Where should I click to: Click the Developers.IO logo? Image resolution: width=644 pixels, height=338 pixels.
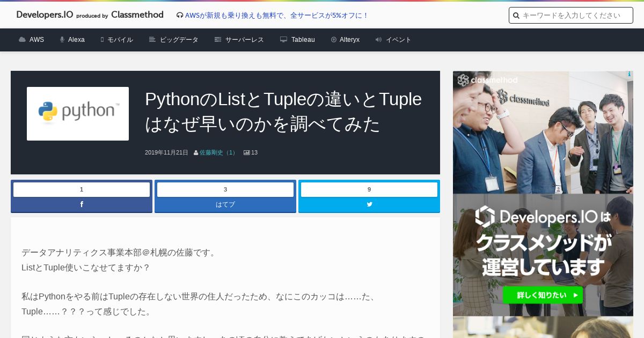tap(45, 15)
